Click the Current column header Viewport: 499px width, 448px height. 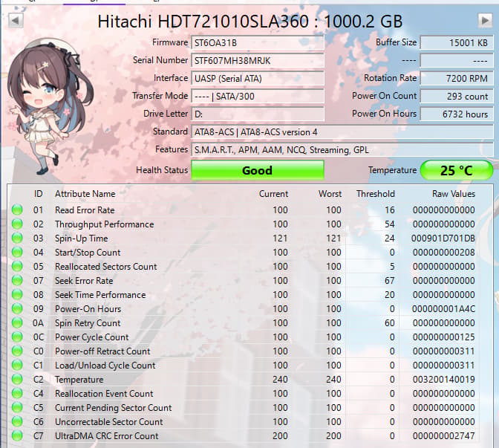pos(273,194)
